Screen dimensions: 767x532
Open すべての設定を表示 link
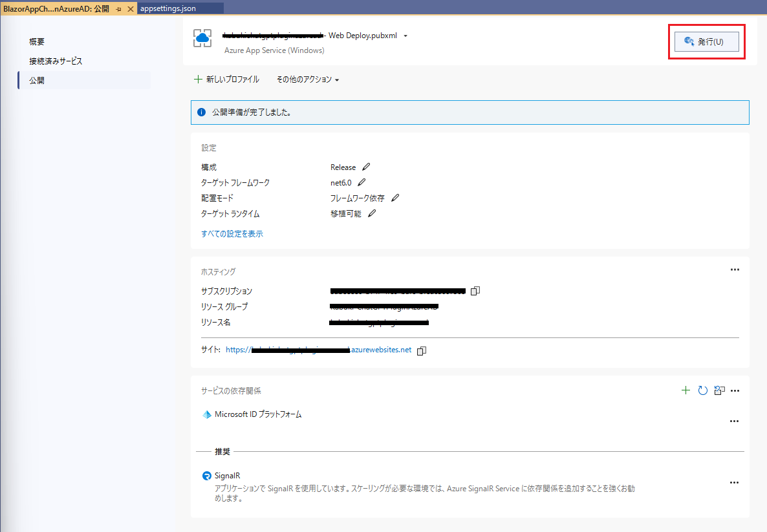click(x=232, y=234)
